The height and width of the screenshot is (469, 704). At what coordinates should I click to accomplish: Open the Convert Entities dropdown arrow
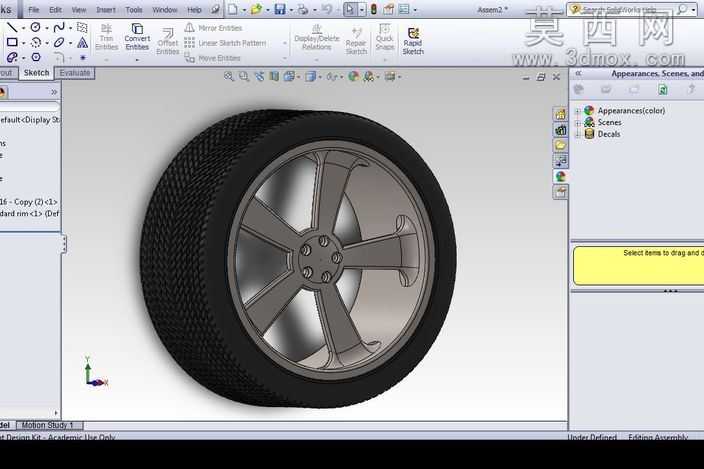coord(137,60)
